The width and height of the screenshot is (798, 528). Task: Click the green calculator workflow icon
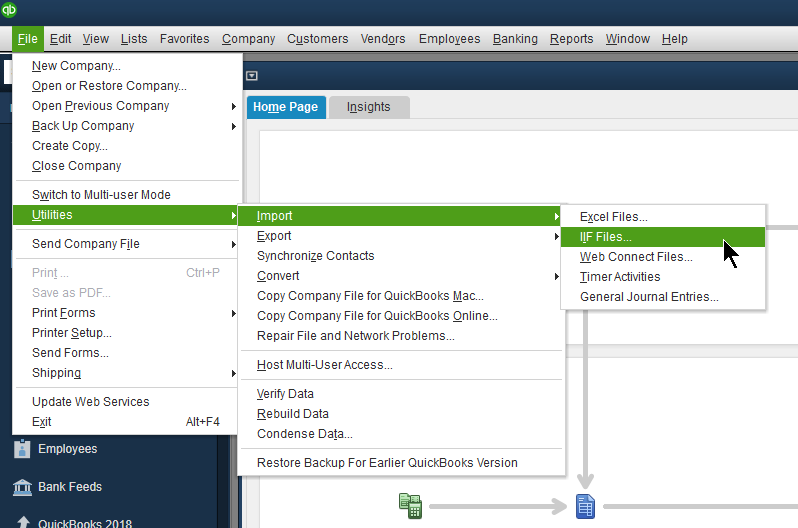[x=410, y=506]
